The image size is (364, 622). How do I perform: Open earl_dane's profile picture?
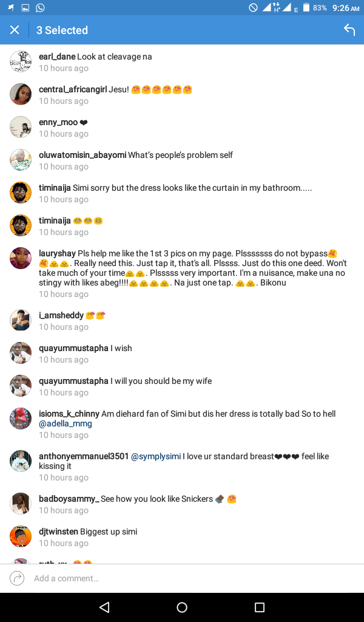click(21, 61)
